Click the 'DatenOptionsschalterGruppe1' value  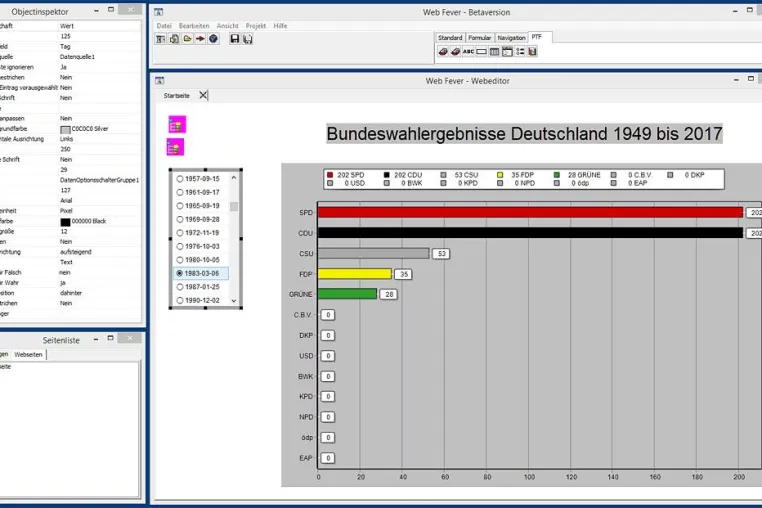click(99, 180)
